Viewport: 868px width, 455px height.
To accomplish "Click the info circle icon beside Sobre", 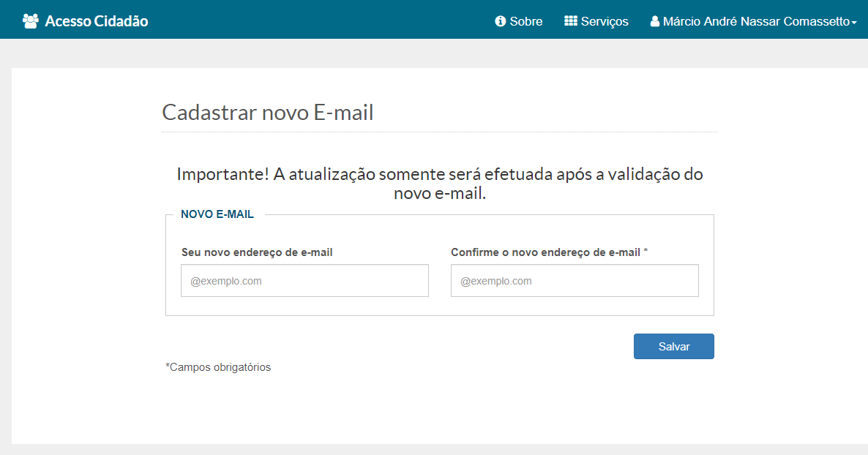I will click(501, 21).
